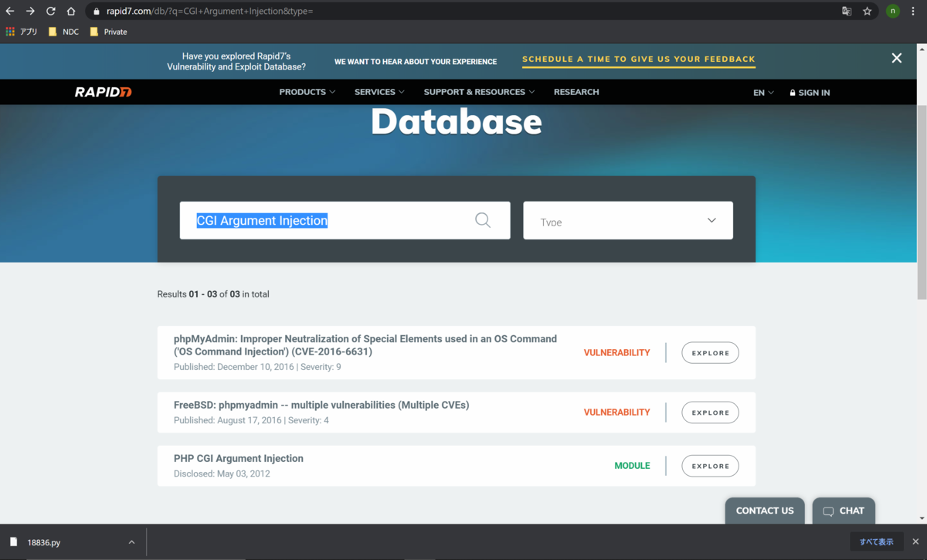Go forward in browser history
Viewport: 927px width, 560px height.
[x=30, y=12]
